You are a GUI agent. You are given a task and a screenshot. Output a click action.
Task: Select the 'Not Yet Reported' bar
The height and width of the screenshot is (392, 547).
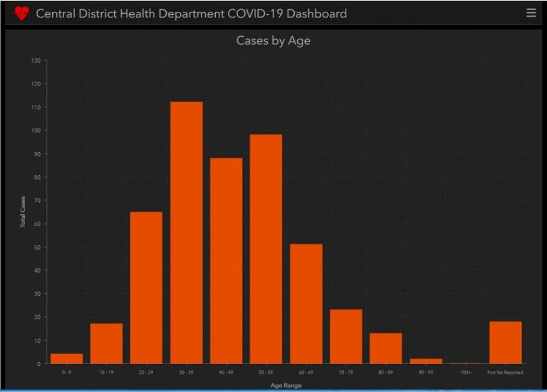(505, 342)
